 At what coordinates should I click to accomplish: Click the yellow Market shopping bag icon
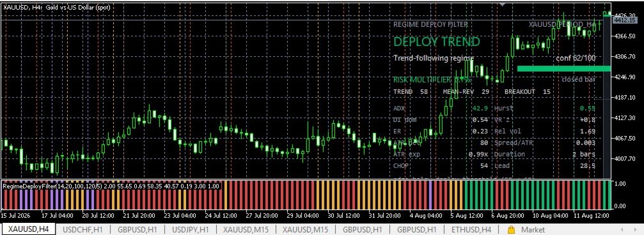pyautogui.click(x=512, y=230)
